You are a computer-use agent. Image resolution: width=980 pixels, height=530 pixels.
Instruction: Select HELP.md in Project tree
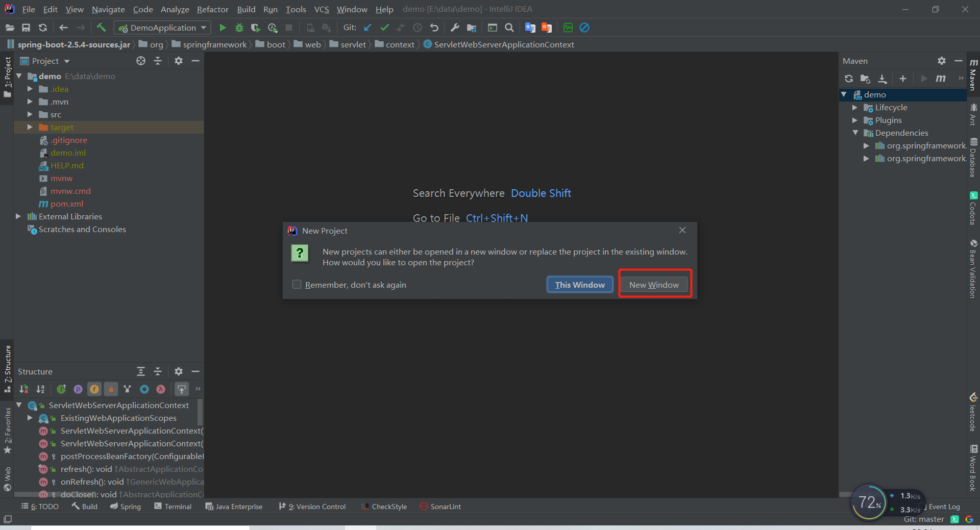tap(66, 165)
